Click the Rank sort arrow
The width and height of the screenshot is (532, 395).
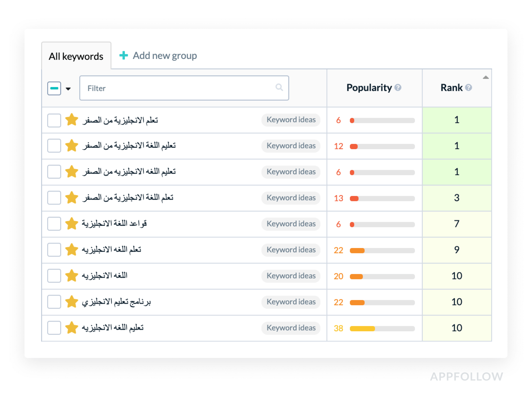485,77
